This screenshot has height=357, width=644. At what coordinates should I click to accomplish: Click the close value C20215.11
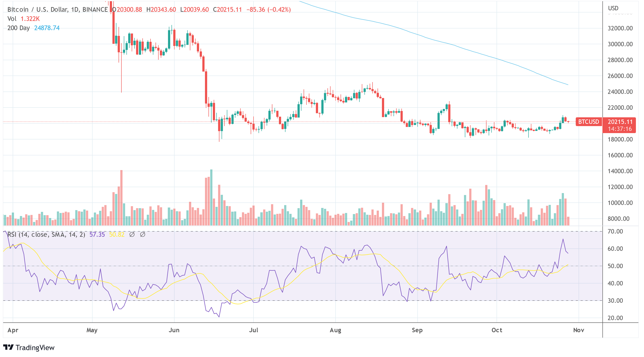coord(227,9)
